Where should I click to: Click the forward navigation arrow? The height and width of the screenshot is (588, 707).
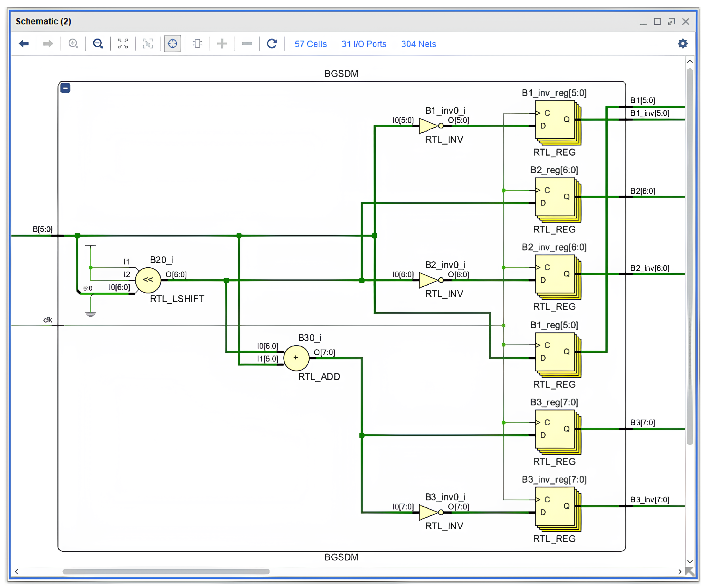click(48, 44)
